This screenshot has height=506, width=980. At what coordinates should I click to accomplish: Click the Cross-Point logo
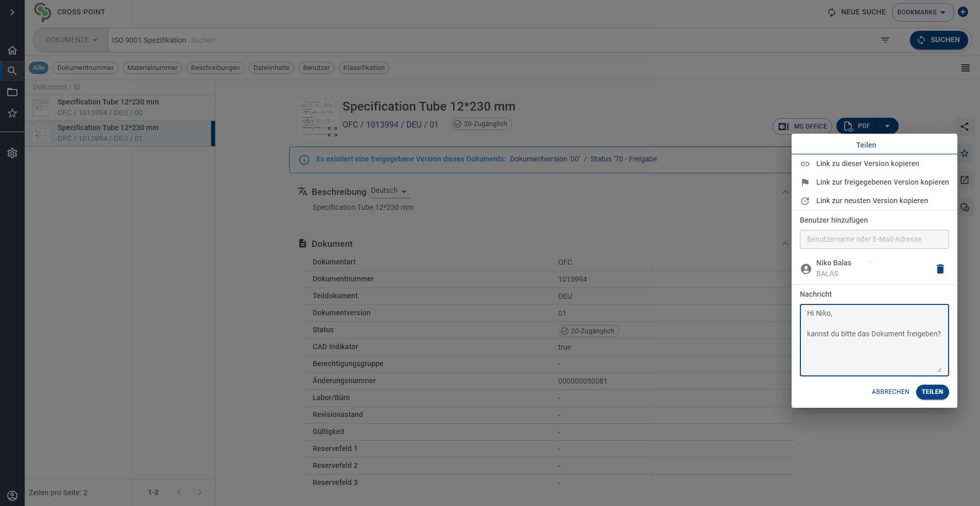point(43,12)
